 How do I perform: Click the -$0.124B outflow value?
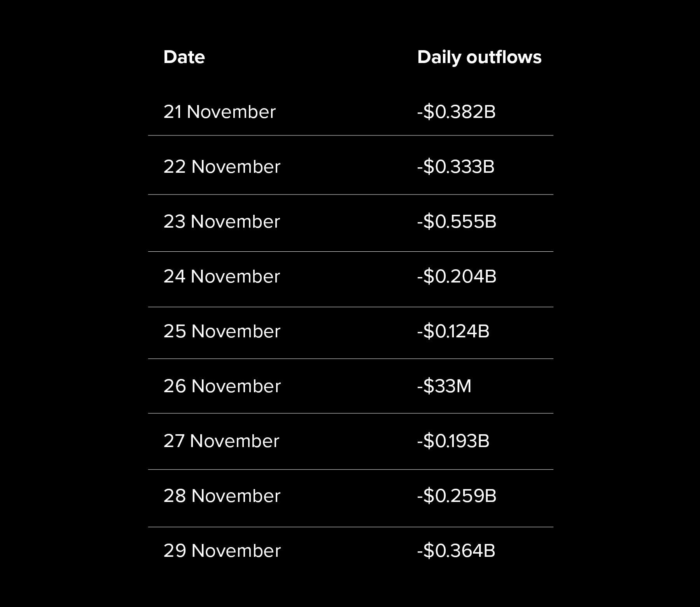453,332
